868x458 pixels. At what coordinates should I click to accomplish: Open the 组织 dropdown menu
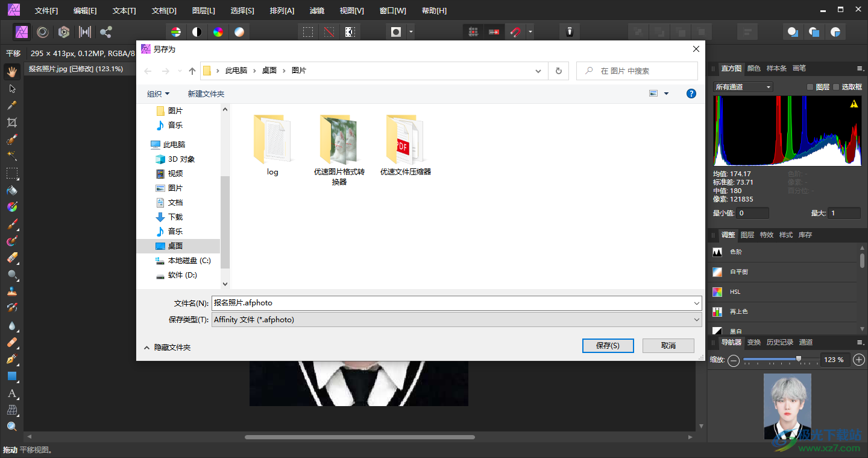click(159, 94)
